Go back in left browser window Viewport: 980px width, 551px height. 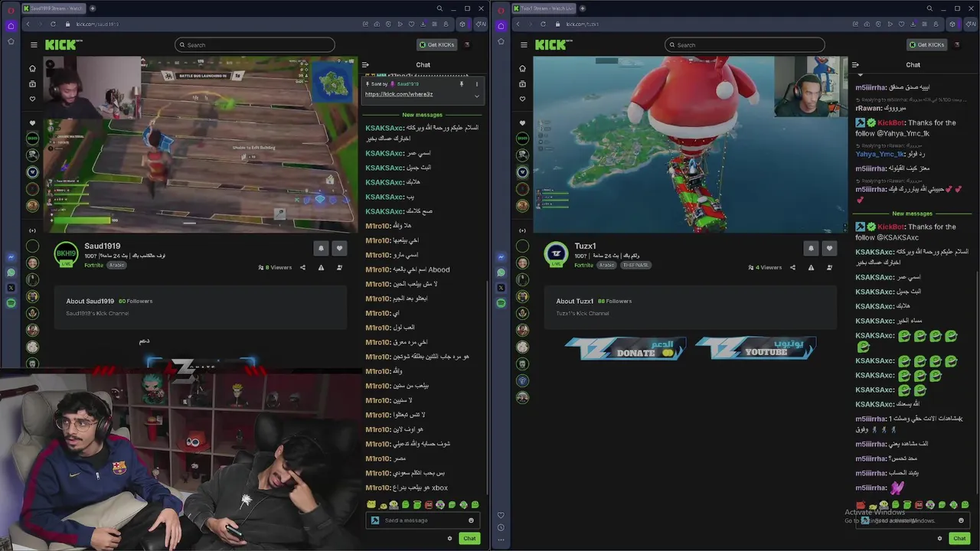[x=28, y=24]
